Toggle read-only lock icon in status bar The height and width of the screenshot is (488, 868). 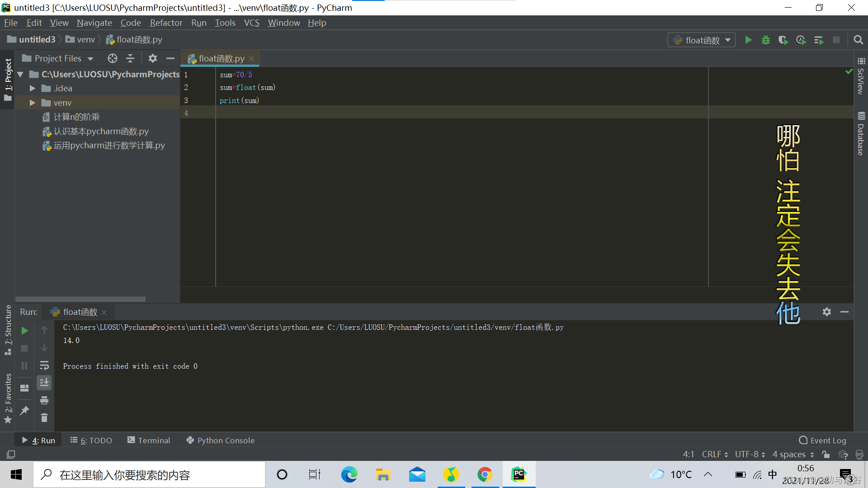click(x=826, y=454)
